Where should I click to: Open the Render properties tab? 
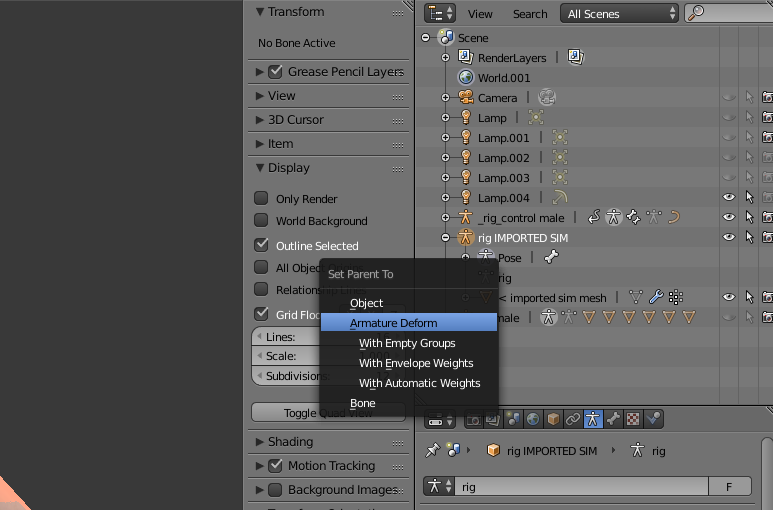pos(473,419)
